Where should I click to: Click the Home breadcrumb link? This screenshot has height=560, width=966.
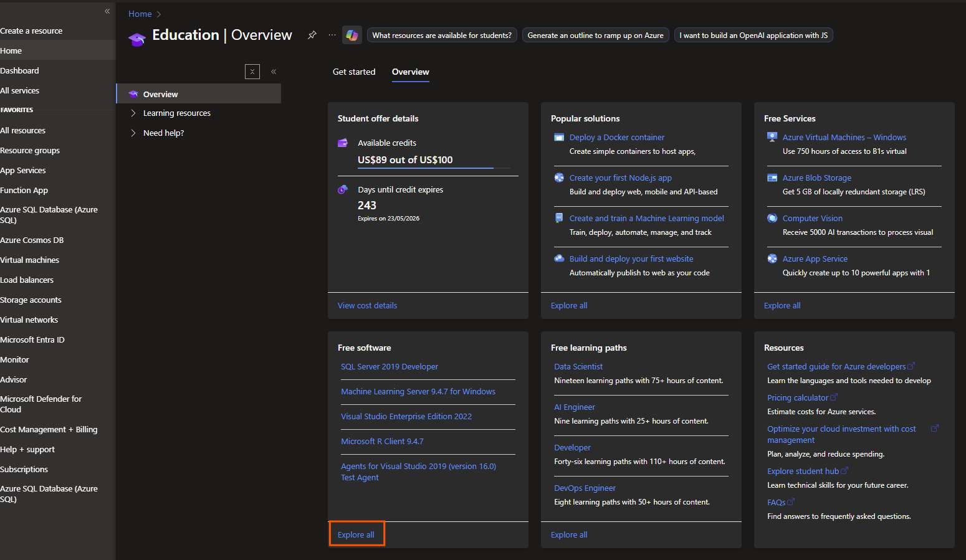(140, 14)
